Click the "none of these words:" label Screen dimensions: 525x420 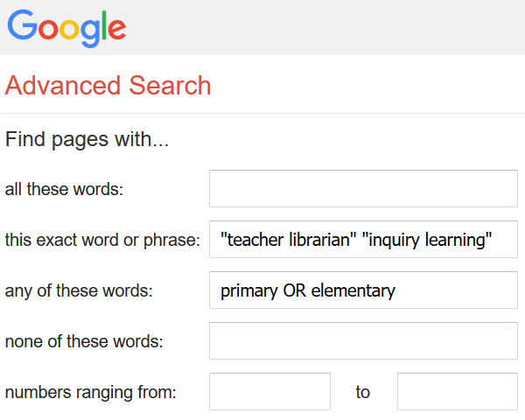point(83,341)
